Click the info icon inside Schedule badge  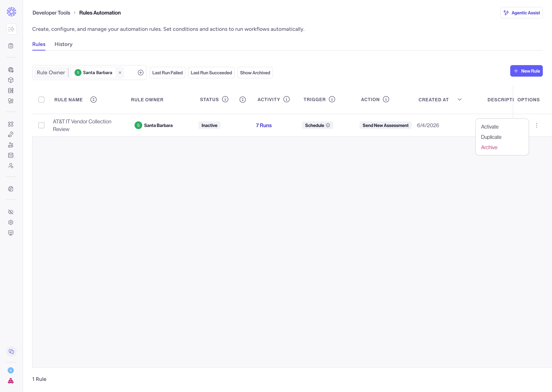(328, 125)
